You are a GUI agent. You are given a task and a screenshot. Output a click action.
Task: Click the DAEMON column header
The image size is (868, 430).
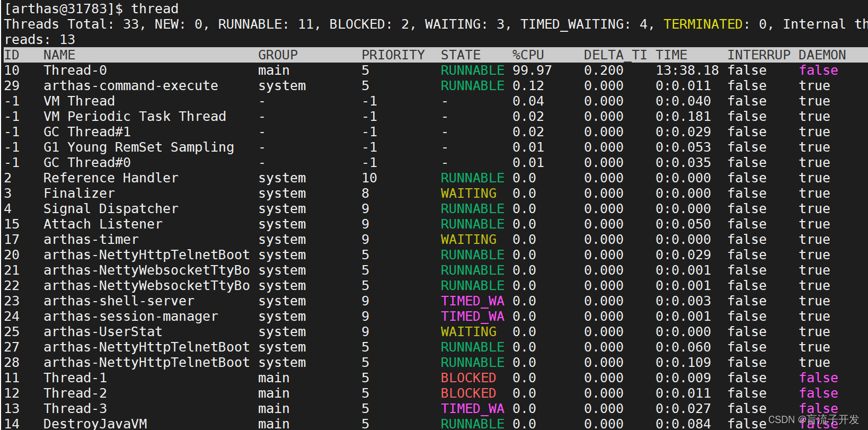click(822, 55)
